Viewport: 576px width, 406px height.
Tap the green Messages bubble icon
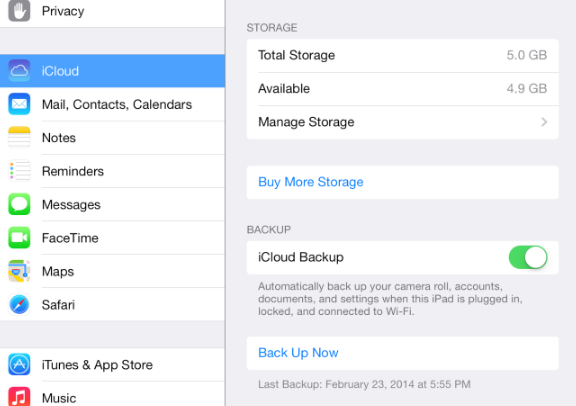click(x=19, y=204)
